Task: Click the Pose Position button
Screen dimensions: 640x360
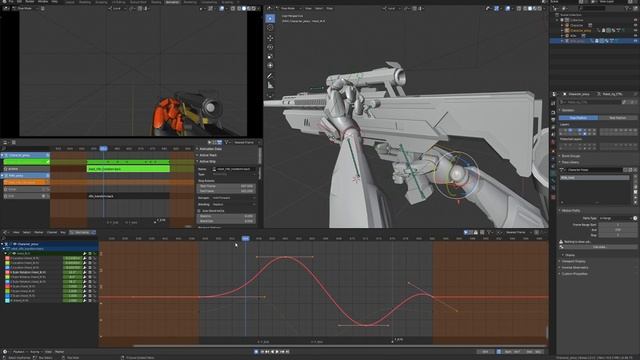Action: click(578, 118)
